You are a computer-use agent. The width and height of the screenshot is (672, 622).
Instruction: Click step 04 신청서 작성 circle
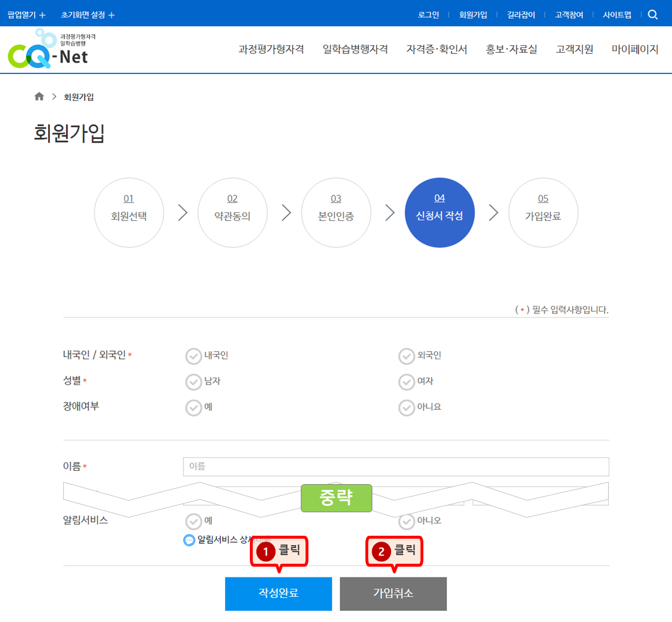[440, 213]
